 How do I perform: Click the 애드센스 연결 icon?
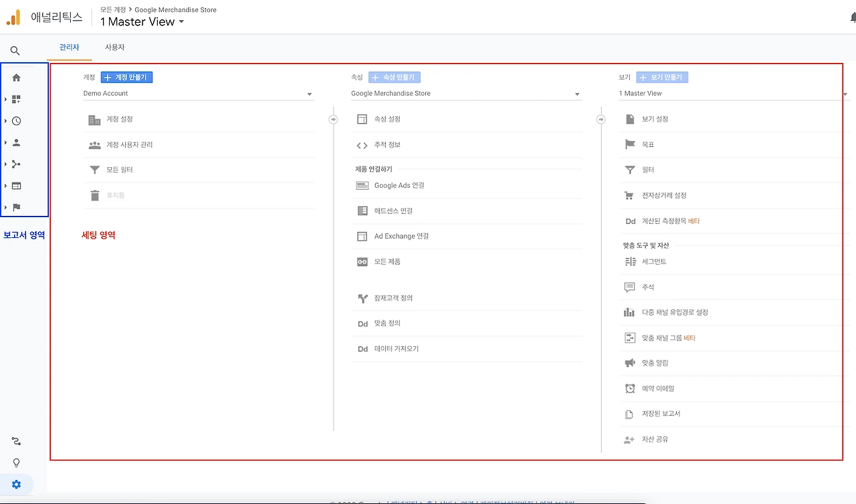[362, 211]
